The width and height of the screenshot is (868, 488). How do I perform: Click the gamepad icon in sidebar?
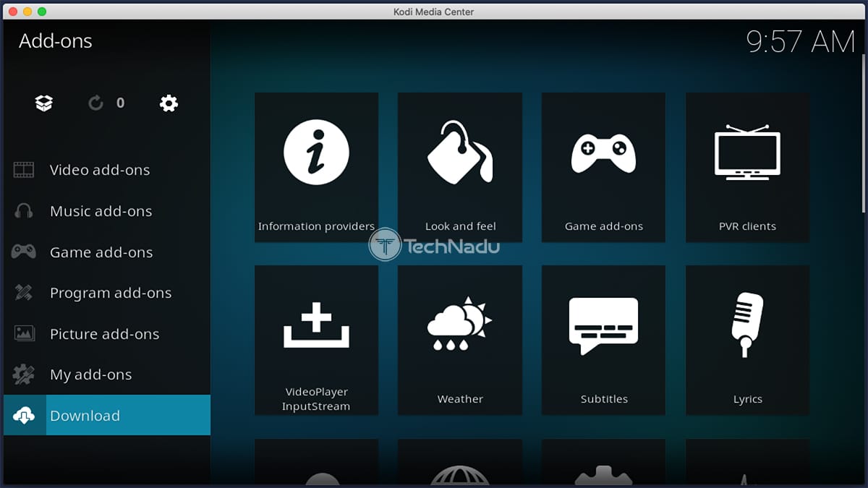24,252
